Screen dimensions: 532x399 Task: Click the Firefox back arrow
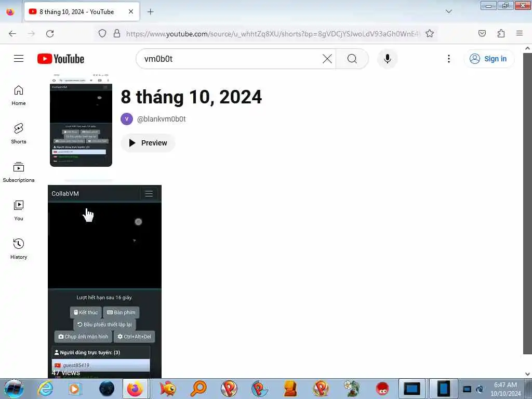12,34
